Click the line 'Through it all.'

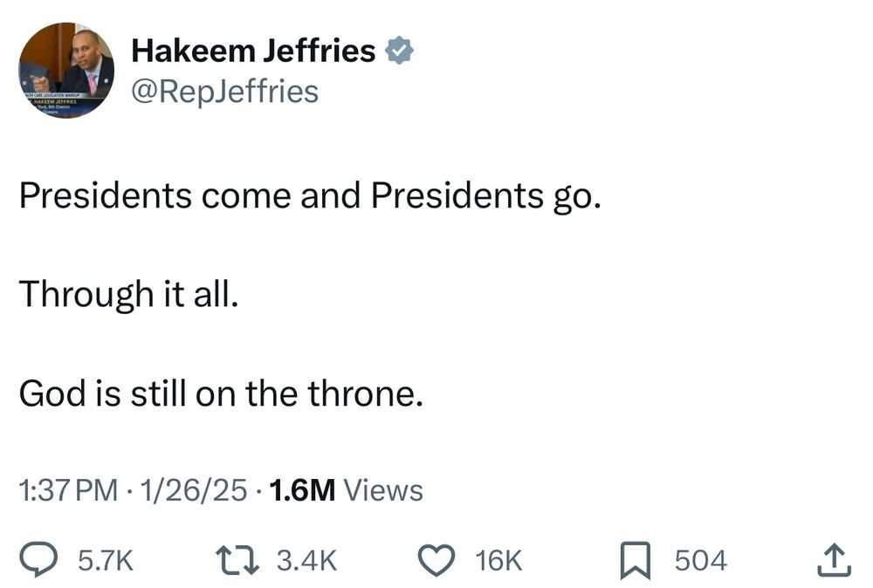[127, 296]
